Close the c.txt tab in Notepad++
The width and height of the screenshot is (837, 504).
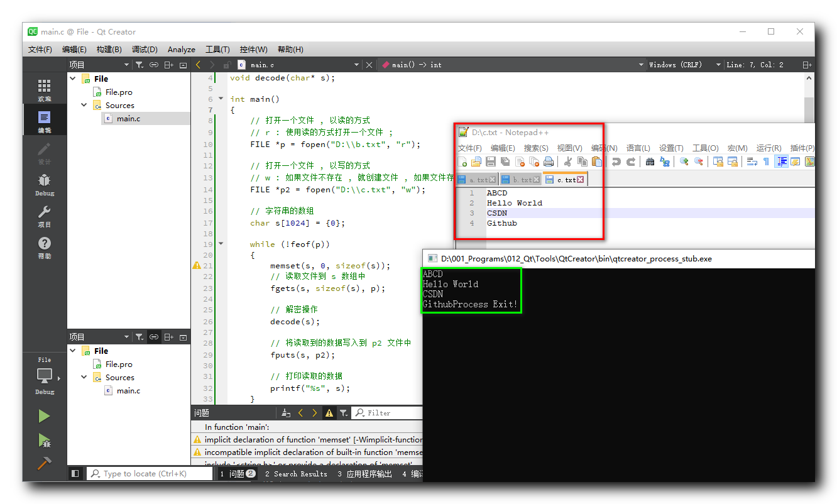coord(580,180)
